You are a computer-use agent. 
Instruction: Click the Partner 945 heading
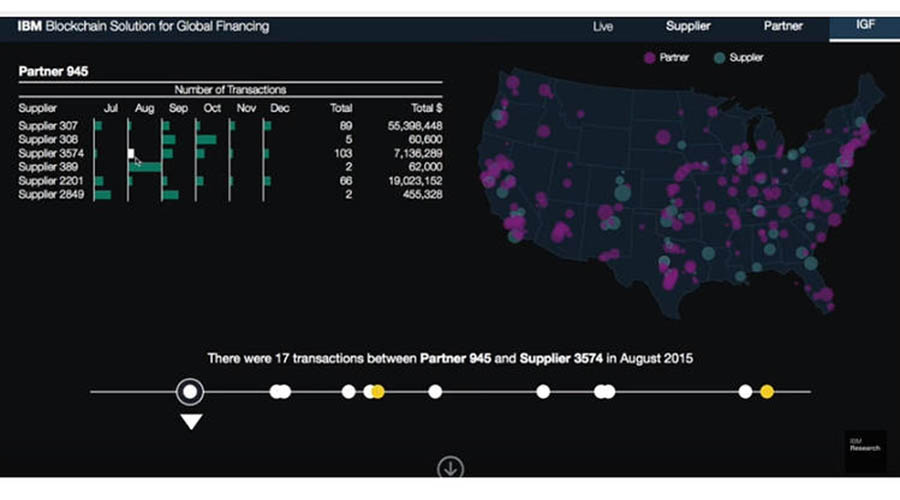[53, 71]
